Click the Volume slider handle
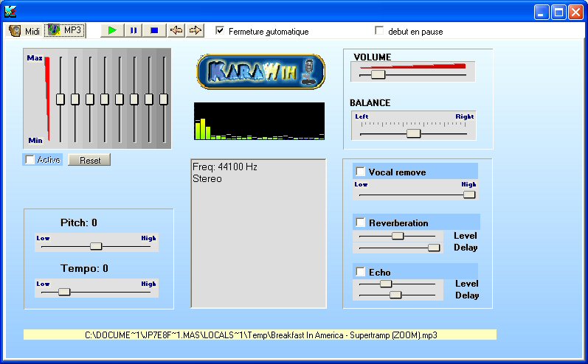 (378, 74)
